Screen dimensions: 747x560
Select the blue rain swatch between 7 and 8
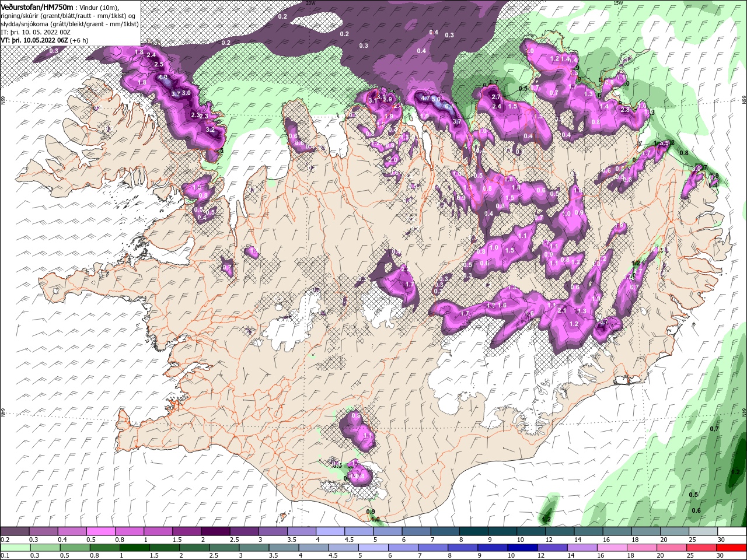[434, 548]
